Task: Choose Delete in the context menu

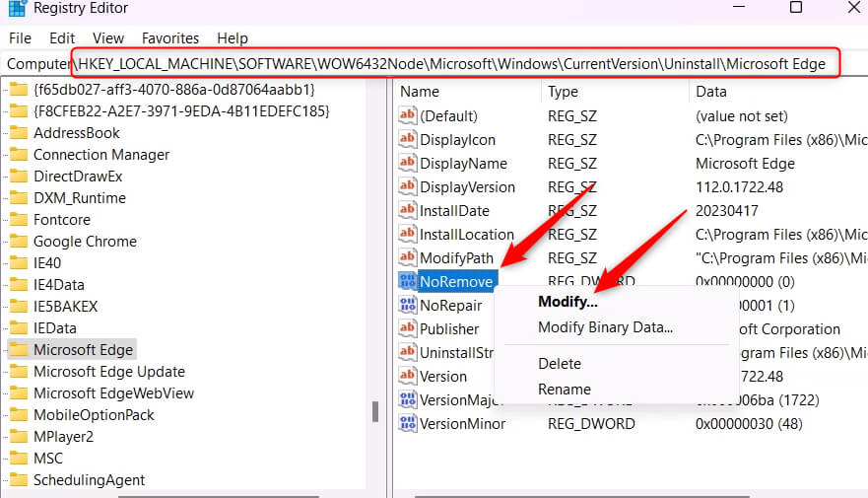Action: (560, 363)
